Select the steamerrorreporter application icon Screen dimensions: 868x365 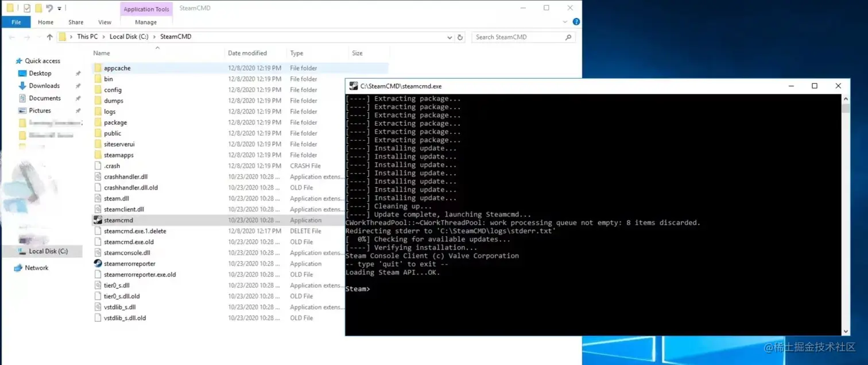click(x=98, y=263)
